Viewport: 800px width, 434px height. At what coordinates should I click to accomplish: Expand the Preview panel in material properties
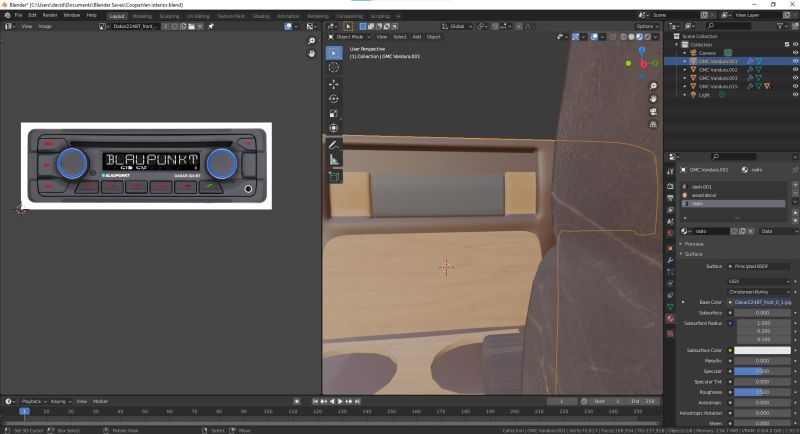pyautogui.click(x=694, y=243)
